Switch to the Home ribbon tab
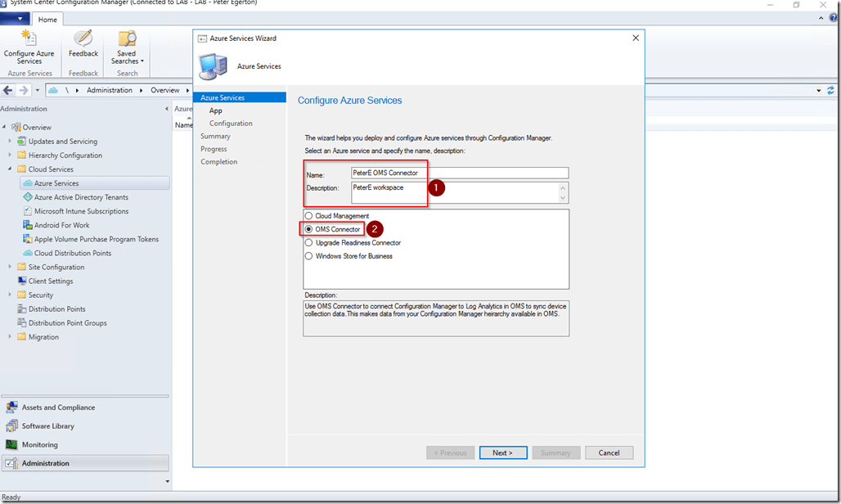841x504 pixels. [x=47, y=20]
